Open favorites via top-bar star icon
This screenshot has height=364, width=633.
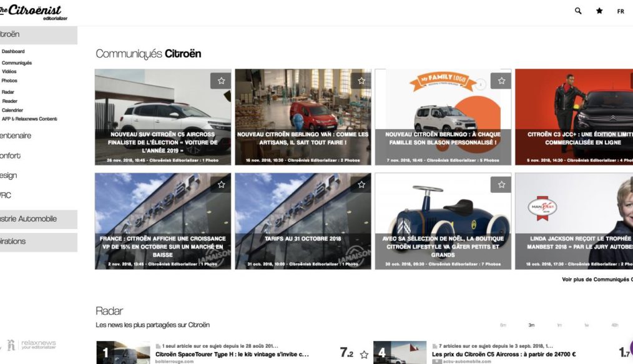click(x=599, y=11)
